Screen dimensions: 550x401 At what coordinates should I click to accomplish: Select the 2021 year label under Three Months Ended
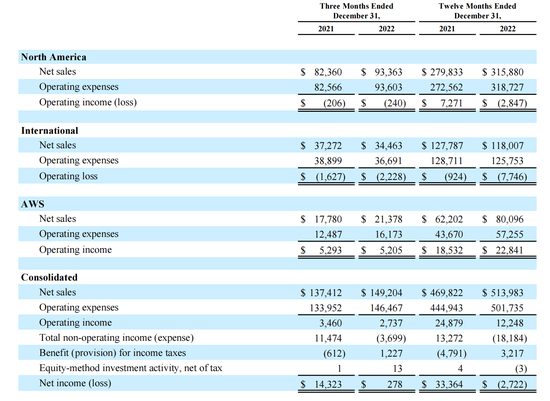click(x=326, y=29)
